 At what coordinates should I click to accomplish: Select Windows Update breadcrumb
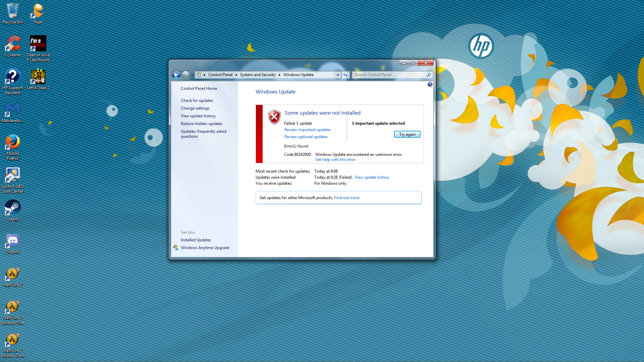298,75
